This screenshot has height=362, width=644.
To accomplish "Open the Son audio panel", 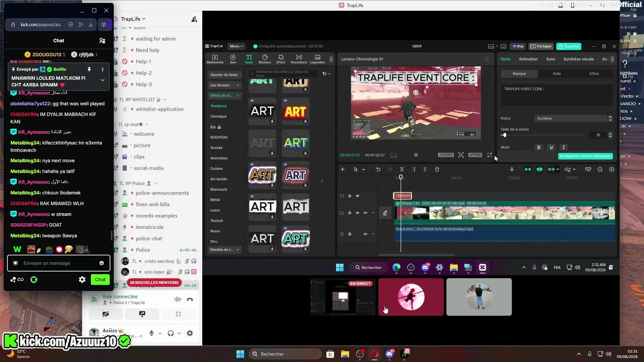I will 233,59.
